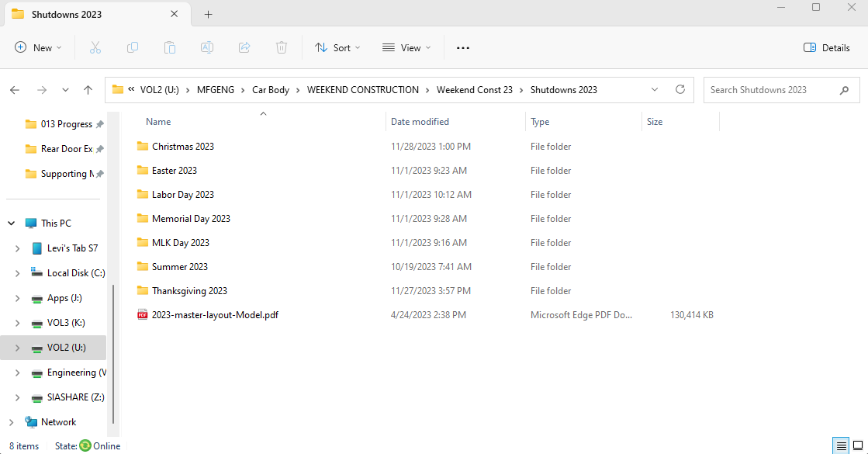This screenshot has width=868, height=454.
Task: Toggle the Details pane button
Action: click(x=827, y=48)
